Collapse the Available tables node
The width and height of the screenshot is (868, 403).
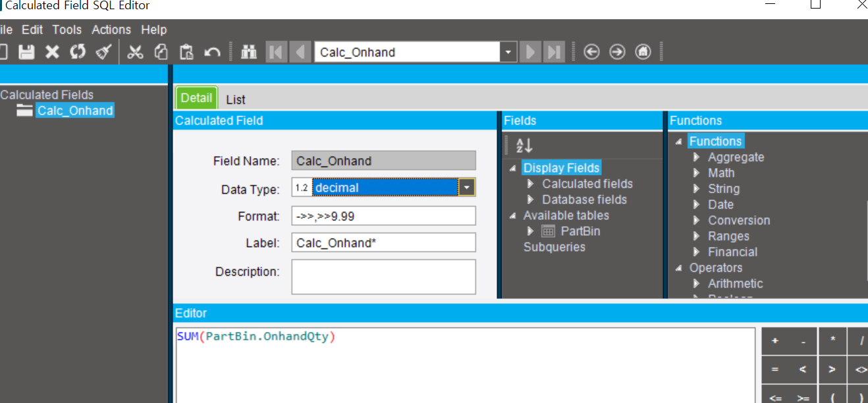click(513, 216)
